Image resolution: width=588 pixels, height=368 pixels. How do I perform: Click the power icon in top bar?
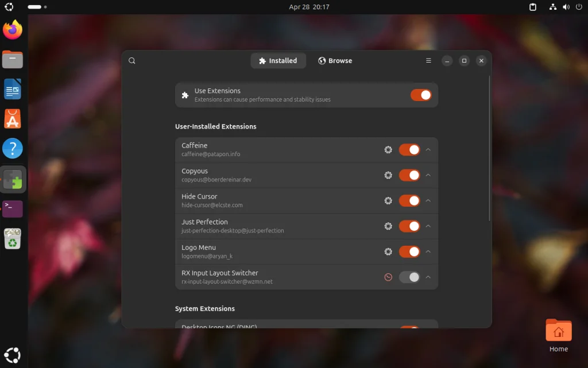pyautogui.click(x=579, y=7)
